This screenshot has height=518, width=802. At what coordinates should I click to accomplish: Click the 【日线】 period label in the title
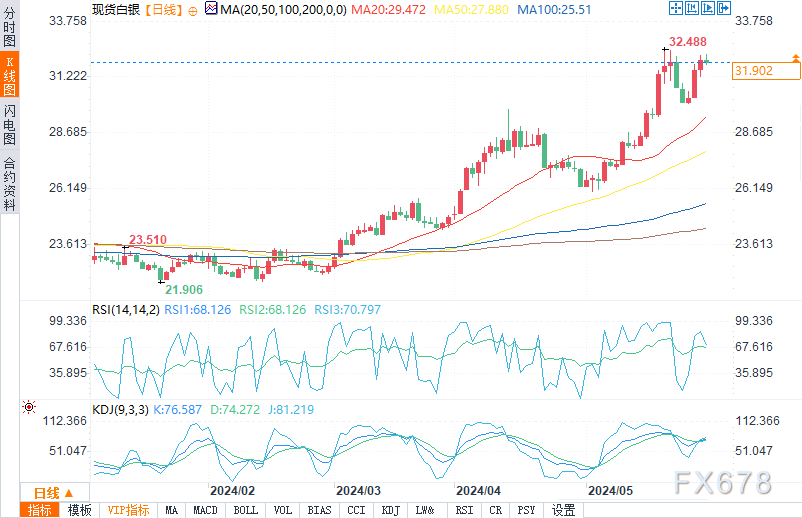(164, 10)
